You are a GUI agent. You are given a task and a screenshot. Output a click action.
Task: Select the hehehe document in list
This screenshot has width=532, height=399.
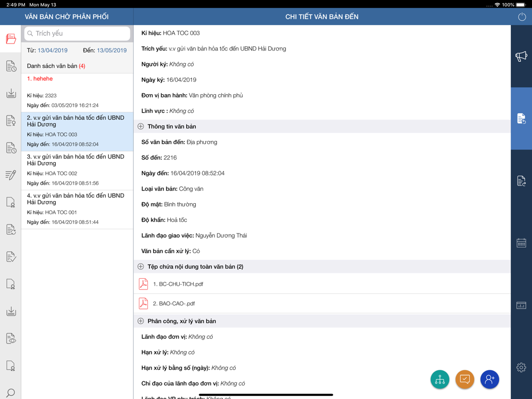77,93
